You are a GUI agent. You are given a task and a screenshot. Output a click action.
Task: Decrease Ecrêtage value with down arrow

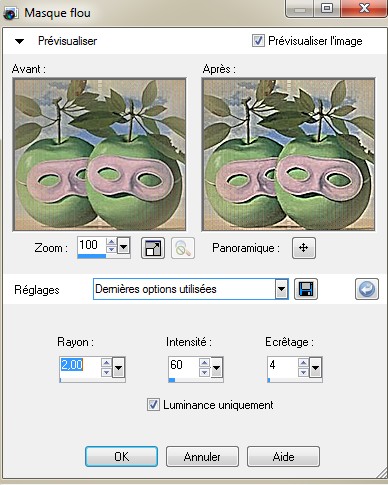tap(303, 372)
